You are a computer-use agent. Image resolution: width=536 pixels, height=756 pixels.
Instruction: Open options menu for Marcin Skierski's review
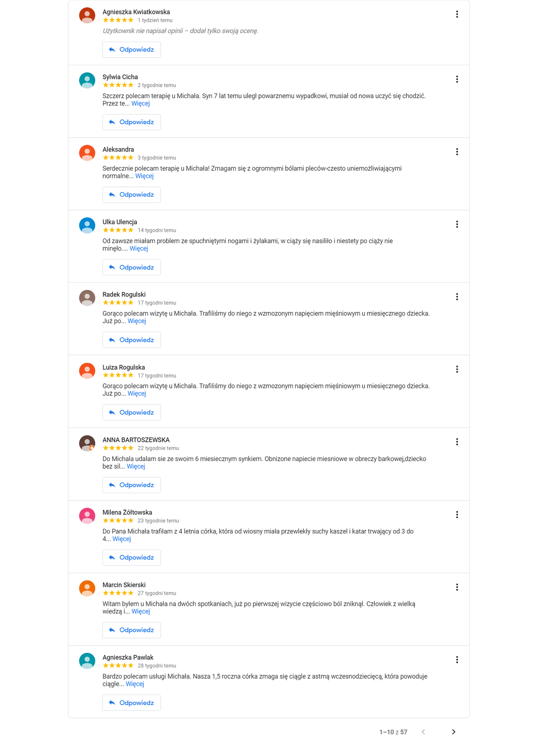457,587
